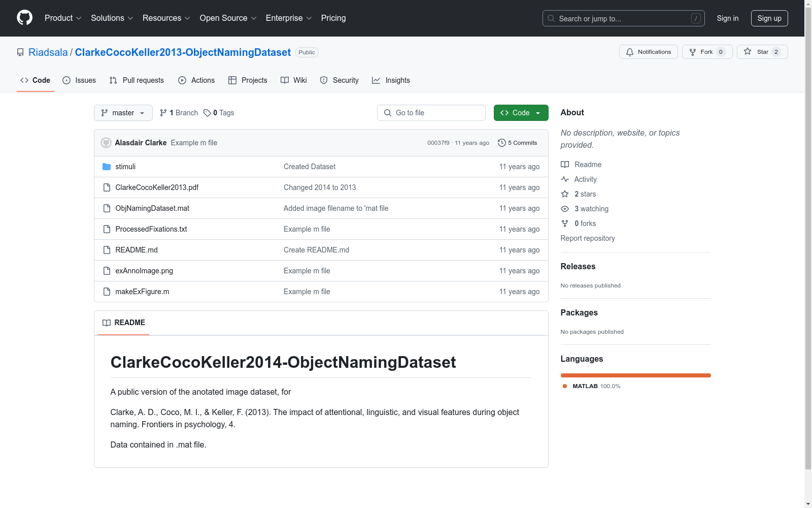Image resolution: width=812 pixels, height=508 pixels.
Task: Click file icon beside makeExFigure.m
Action: pyautogui.click(x=107, y=292)
